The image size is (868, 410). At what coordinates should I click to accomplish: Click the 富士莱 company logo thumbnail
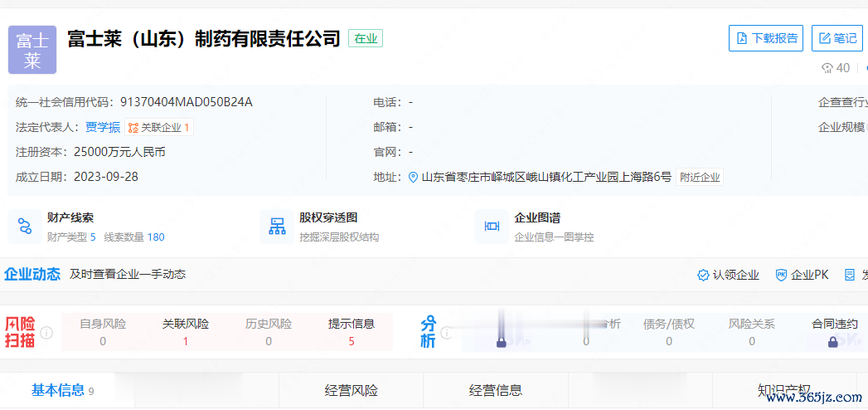(32, 50)
